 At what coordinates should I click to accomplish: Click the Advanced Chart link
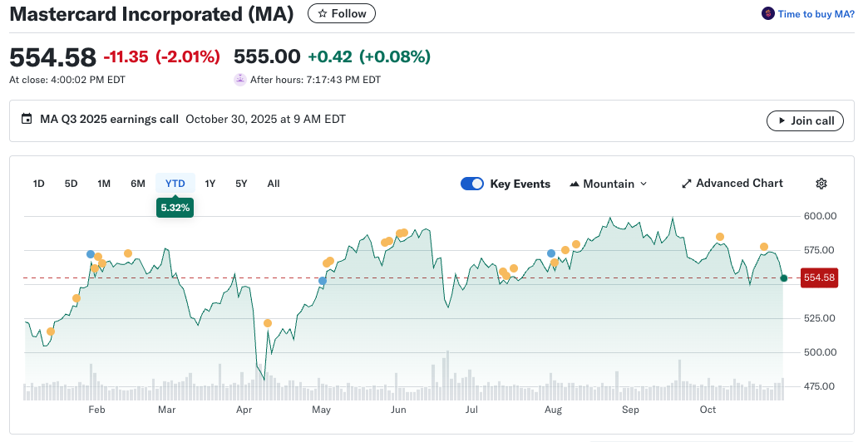(739, 184)
